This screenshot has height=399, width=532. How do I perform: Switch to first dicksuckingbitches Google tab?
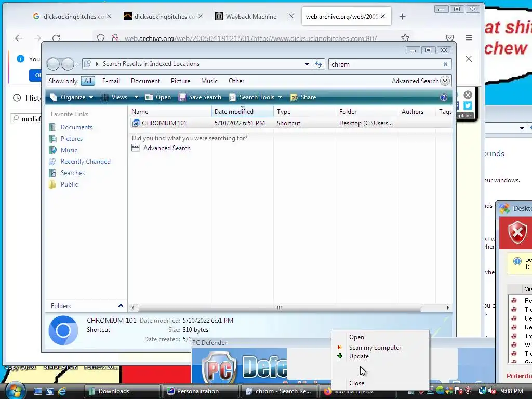pyautogui.click(x=72, y=16)
